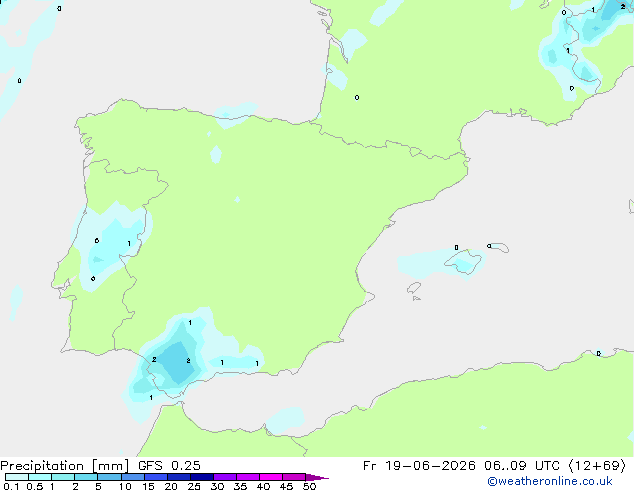This screenshot has width=634, height=490.
Task: Click the '20' legend scale number
Action: pos(171,486)
